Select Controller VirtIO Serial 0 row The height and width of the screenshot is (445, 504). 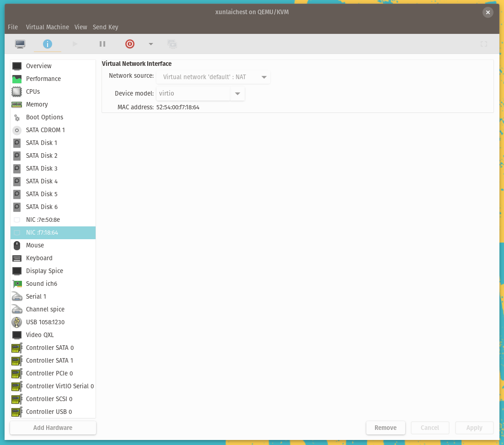click(x=53, y=386)
